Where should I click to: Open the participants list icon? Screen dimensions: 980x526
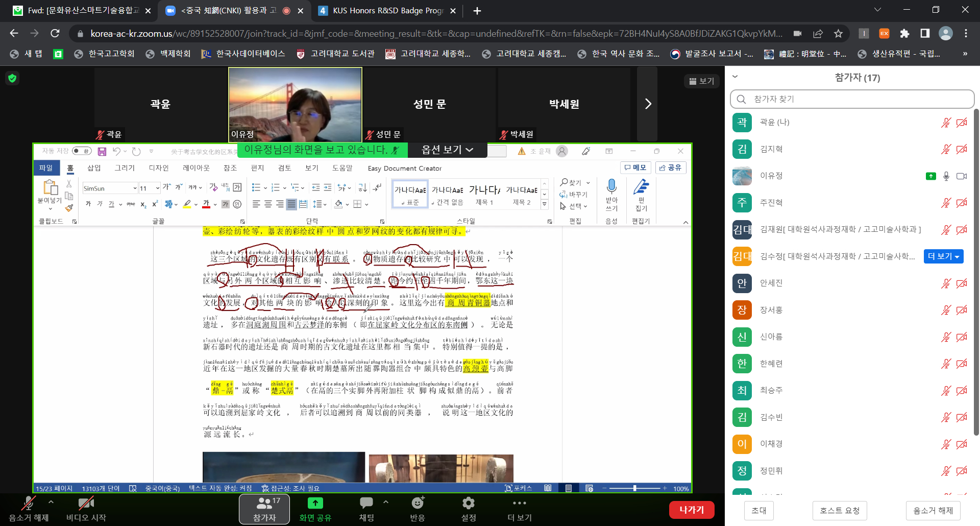coord(264,509)
